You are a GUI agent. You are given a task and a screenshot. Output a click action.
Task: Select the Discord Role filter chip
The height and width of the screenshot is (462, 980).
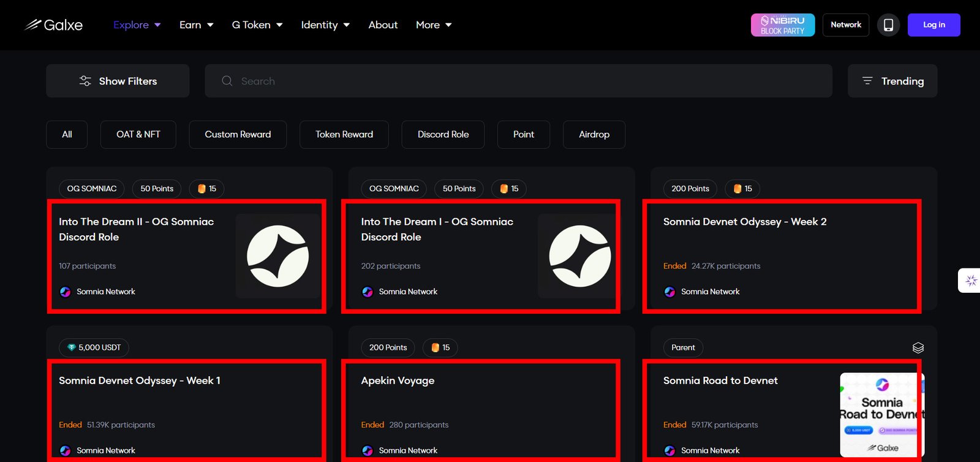pos(443,135)
